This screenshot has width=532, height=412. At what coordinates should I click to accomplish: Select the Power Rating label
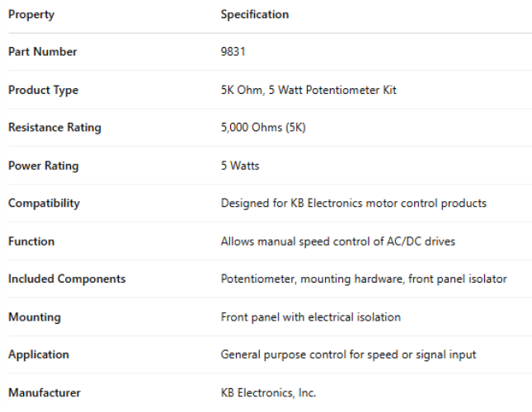(44, 166)
